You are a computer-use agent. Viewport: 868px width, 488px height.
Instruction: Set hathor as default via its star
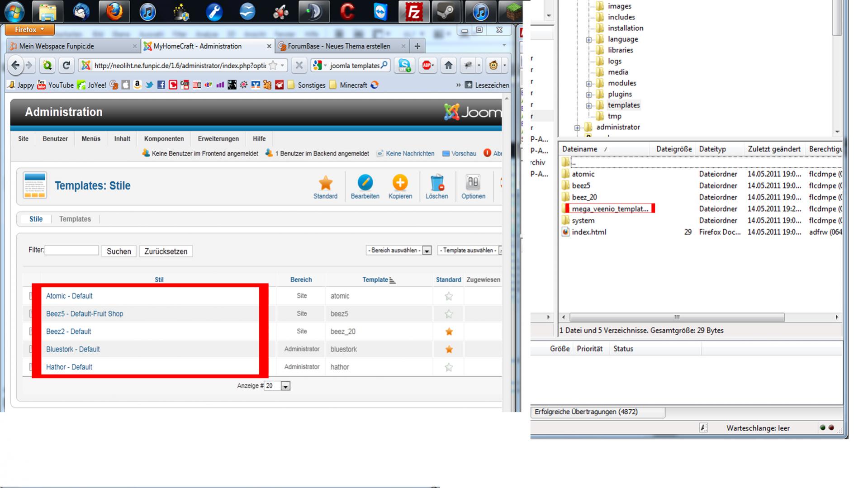[449, 367]
